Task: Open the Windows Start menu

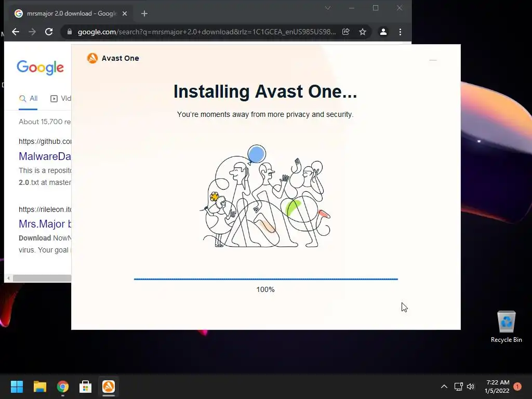Action: tap(17, 387)
